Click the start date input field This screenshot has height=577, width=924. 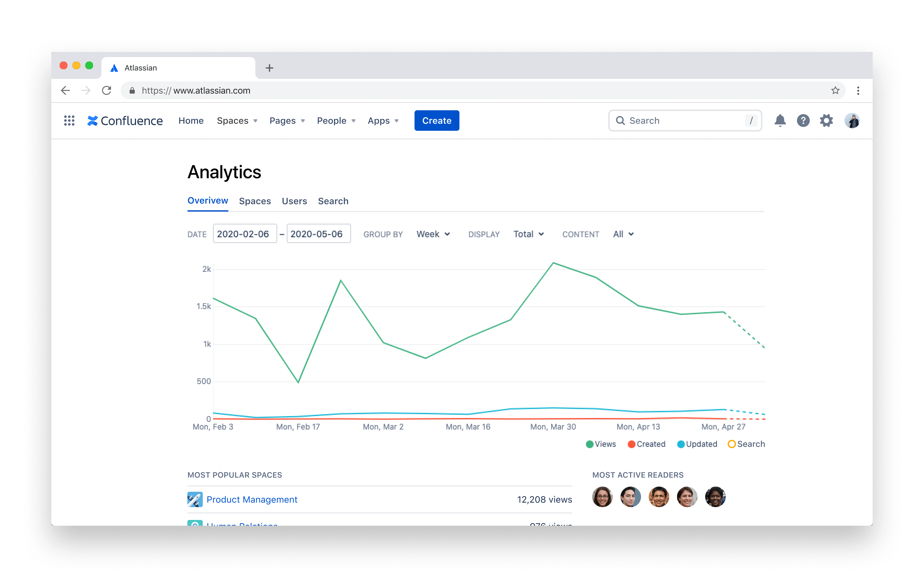tap(244, 234)
